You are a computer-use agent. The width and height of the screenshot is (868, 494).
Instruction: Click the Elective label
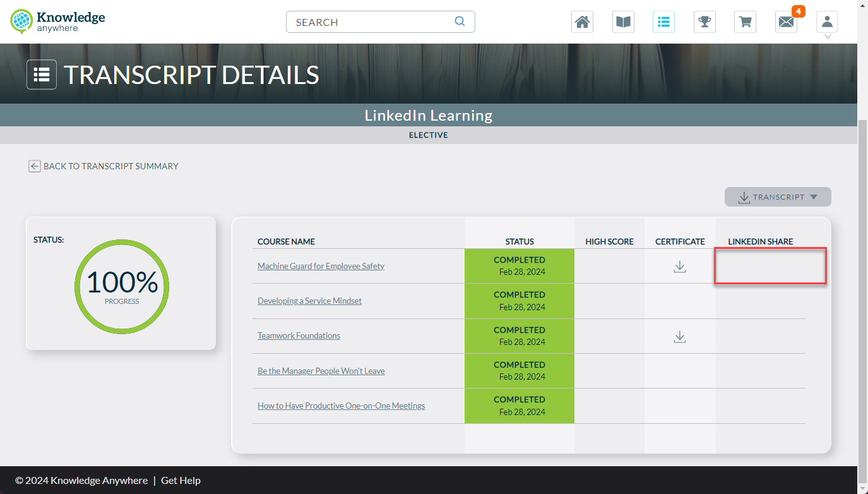429,135
